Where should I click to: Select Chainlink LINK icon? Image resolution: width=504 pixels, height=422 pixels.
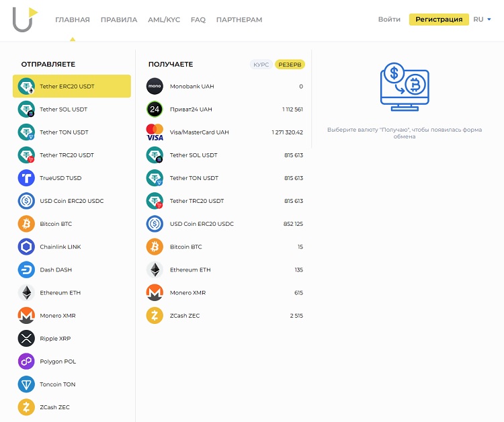tap(26, 247)
